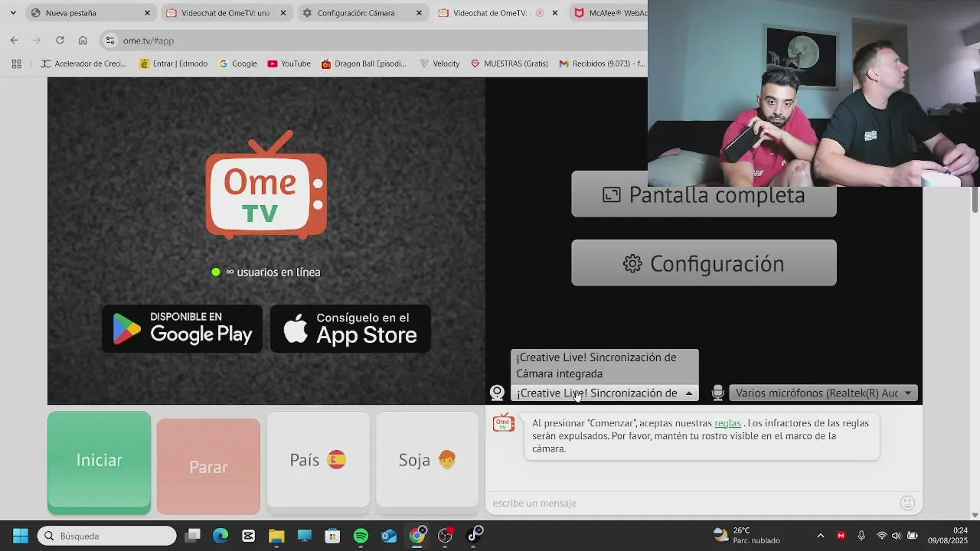The image size is (980, 551).
Task: Open the tab search chevron in Chrome
Action: pyautogui.click(x=13, y=13)
